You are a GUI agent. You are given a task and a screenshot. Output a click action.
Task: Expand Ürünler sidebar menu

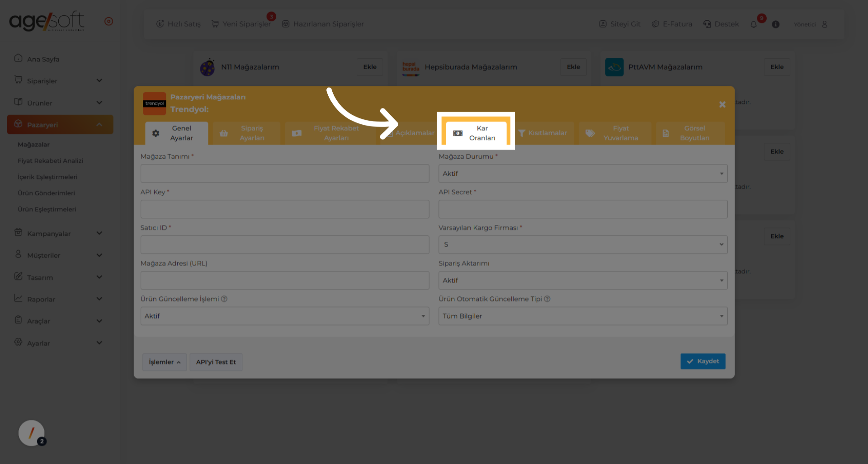coord(60,103)
